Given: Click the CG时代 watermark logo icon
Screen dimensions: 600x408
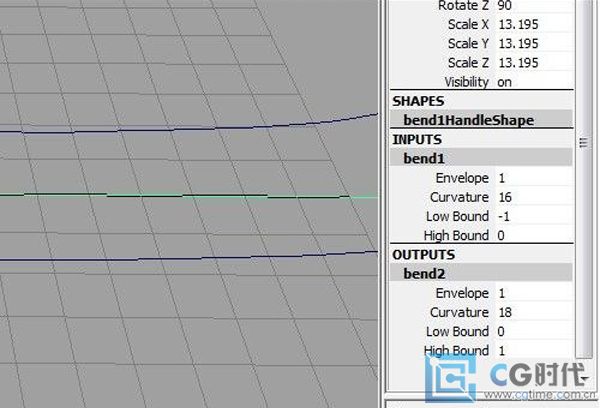Looking at the screenshot, I should click(448, 380).
